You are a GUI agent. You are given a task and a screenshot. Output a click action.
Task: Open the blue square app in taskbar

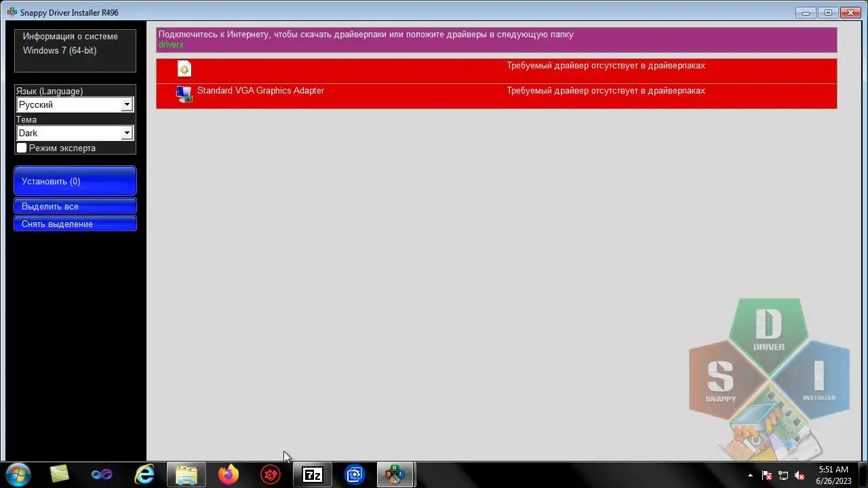click(355, 474)
